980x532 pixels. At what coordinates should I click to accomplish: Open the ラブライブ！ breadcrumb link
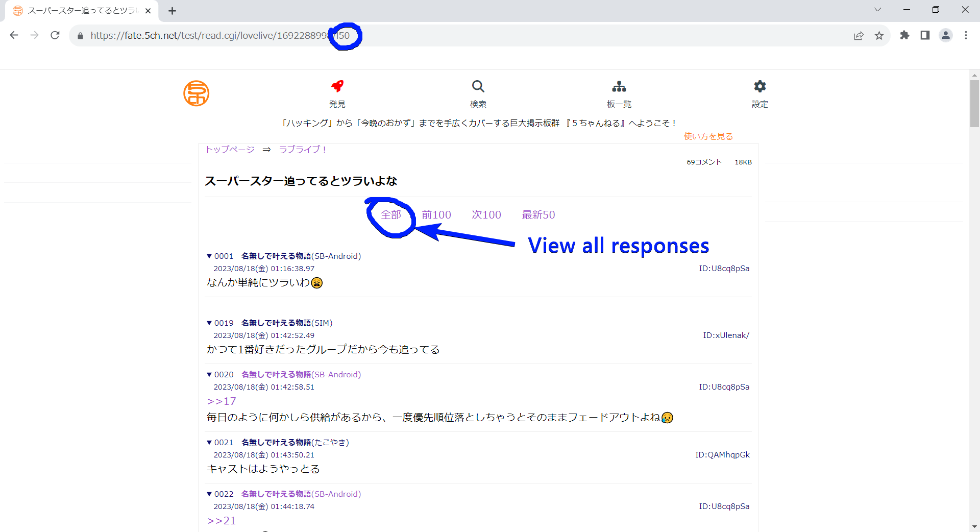[x=302, y=149]
